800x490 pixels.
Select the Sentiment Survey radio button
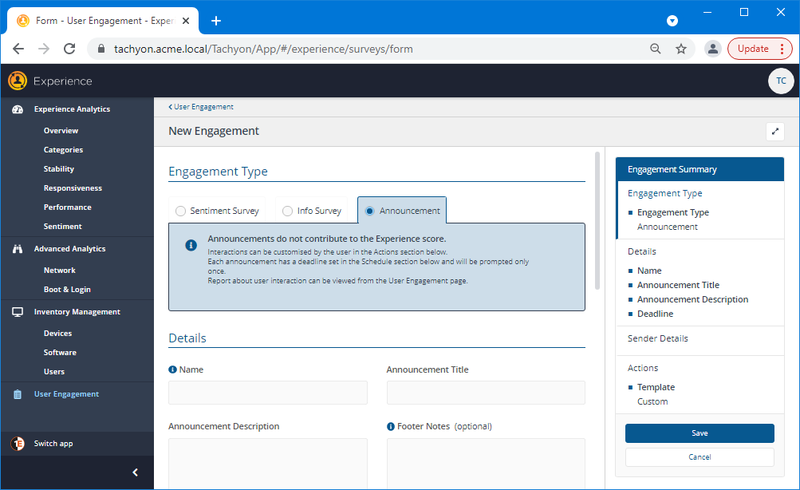click(180, 211)
